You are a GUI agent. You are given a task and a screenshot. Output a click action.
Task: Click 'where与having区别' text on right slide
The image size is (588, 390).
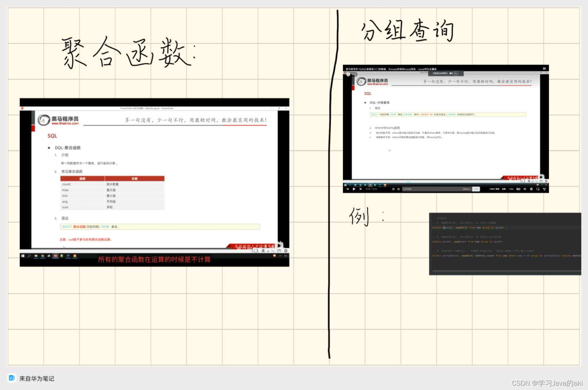point(387,128)
